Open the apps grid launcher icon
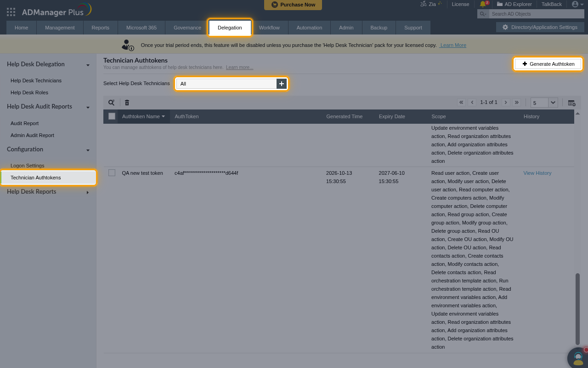Screen dimensions: 588x368 (x=11, y=12)
